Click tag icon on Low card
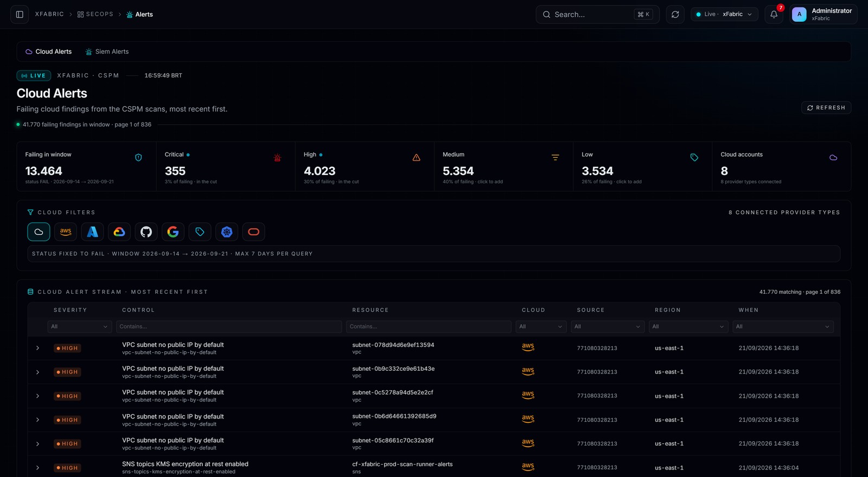Viewport: 868px width, 477px height. click(x=694, y=158)
